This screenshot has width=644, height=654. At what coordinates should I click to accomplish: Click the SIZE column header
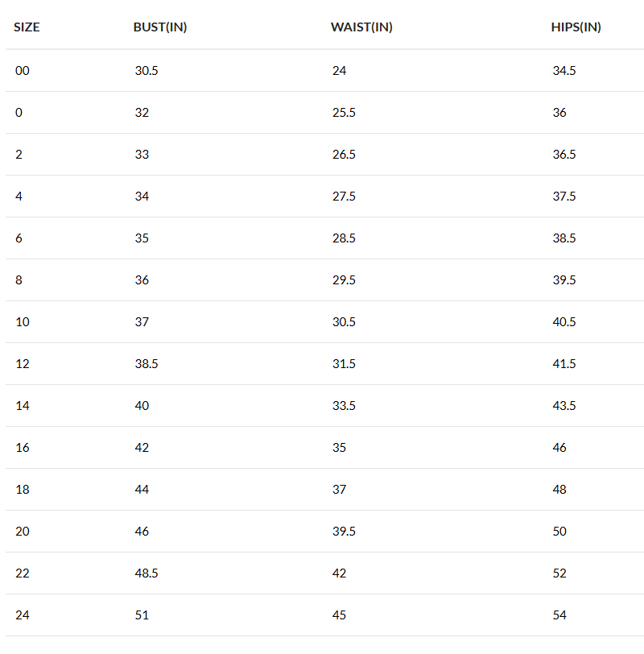[x=27, y=27]
